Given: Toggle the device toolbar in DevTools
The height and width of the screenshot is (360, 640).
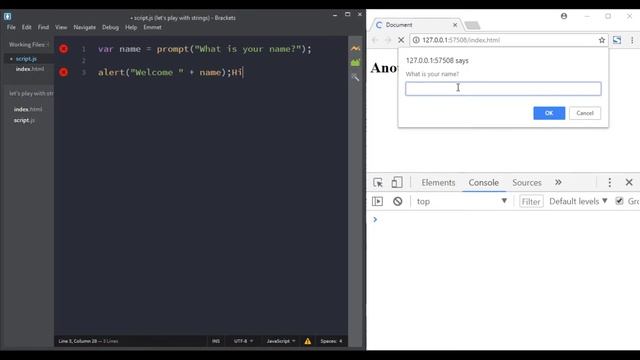Looking at the screenshot, I should click(x=397, y=182).
